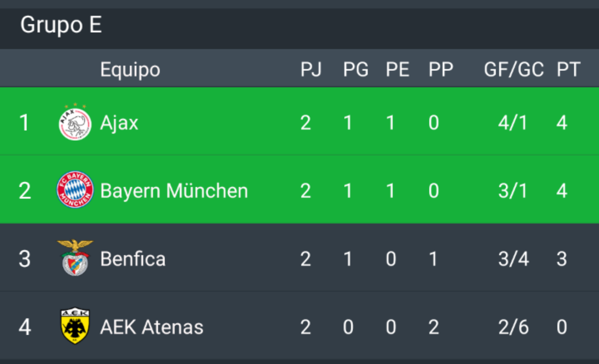Click the PP column header
Screen dimensions: 599x364
441,69
